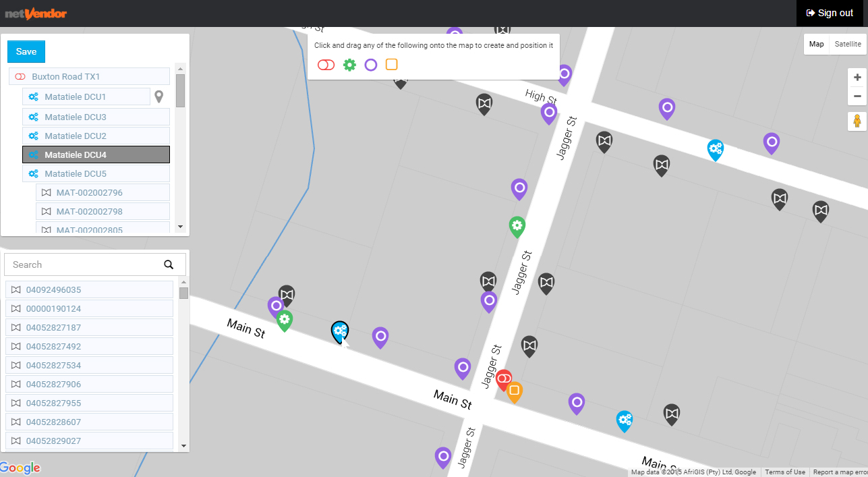Select Matatiele DCU5 in the tree
The image size is (868, 477).
[96, 174]
